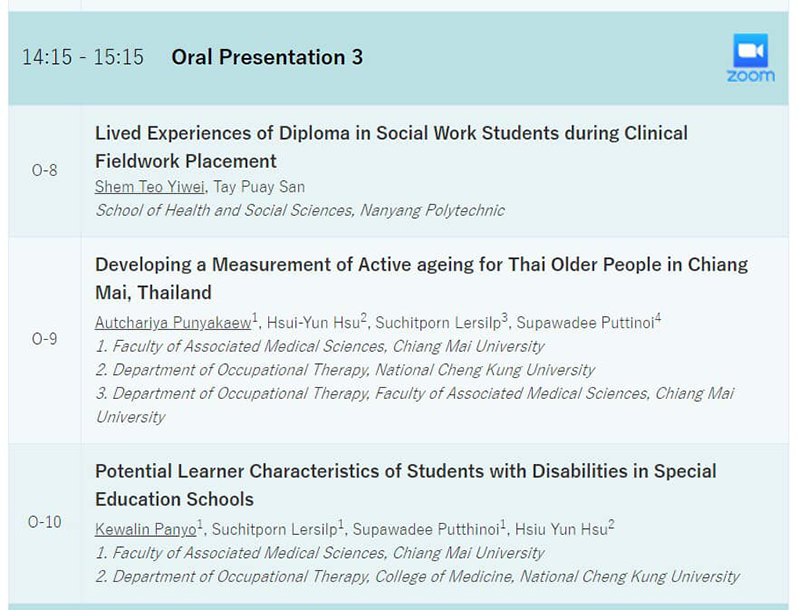The height and width of the screenshot is (610, 800).
Task: Click title Lived Experiences of Diploma in Social Work
Action: coord(391,147)
